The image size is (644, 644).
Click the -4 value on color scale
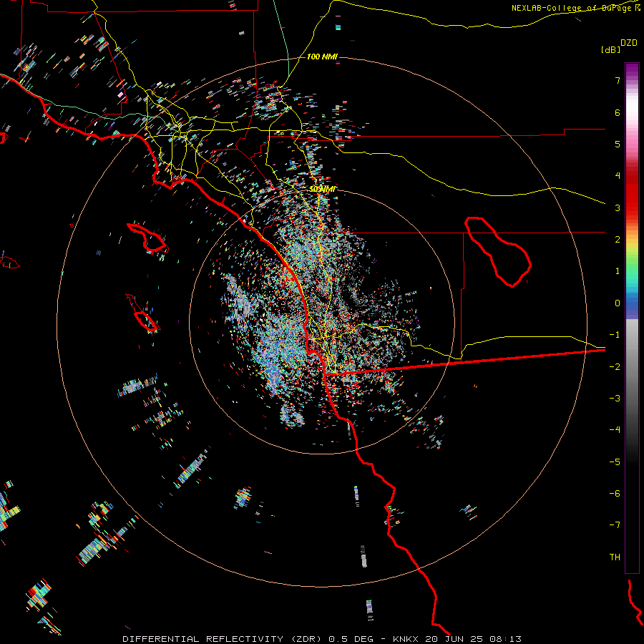(x=615, y=430)
